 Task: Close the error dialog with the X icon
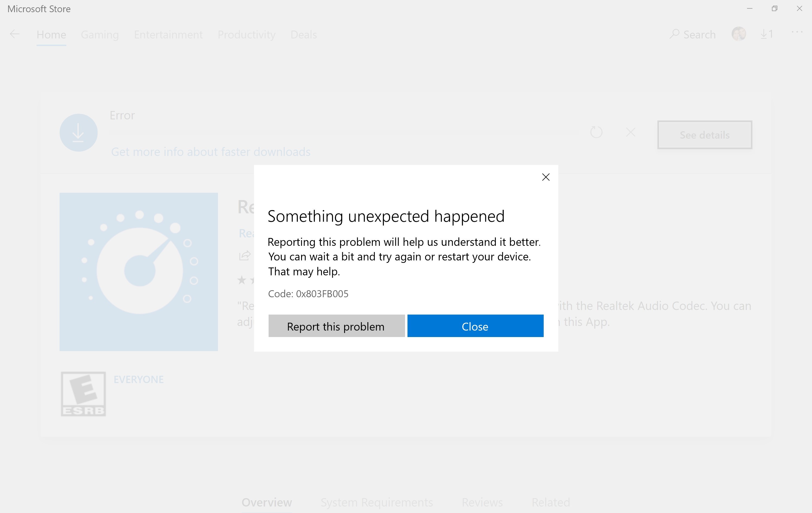[x=546, y=177]
